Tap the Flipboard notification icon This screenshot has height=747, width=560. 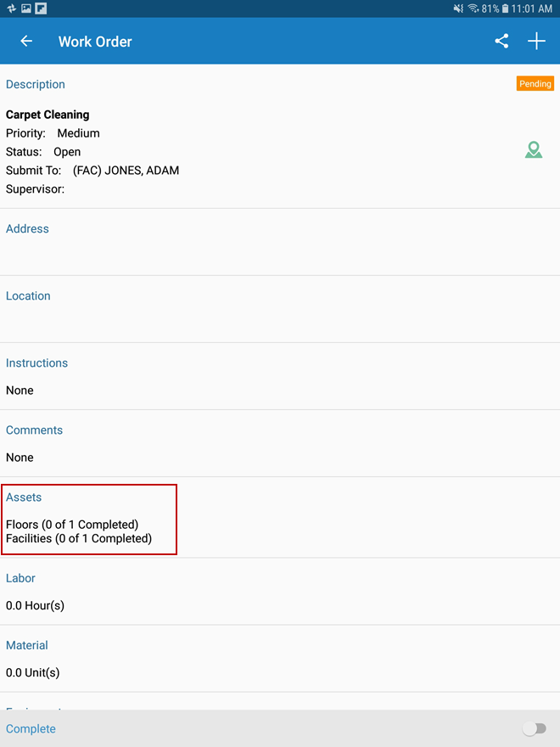click(41, 8)
